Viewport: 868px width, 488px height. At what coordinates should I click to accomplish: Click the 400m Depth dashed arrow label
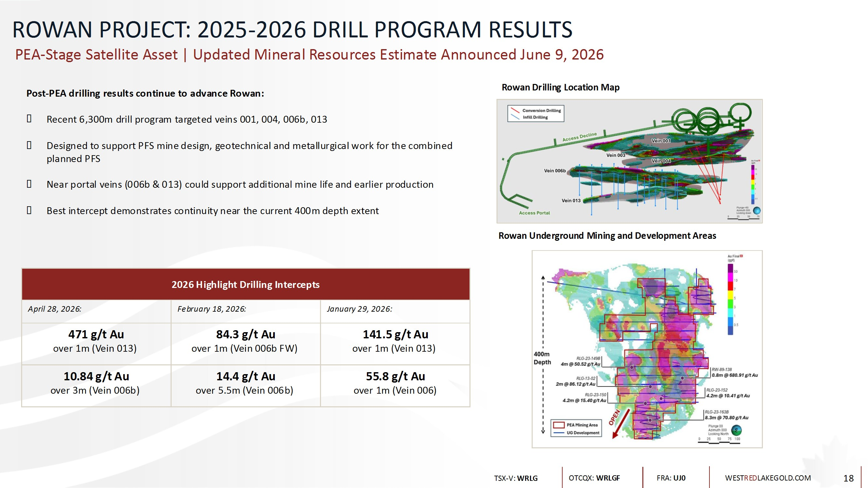coord(542,358)
